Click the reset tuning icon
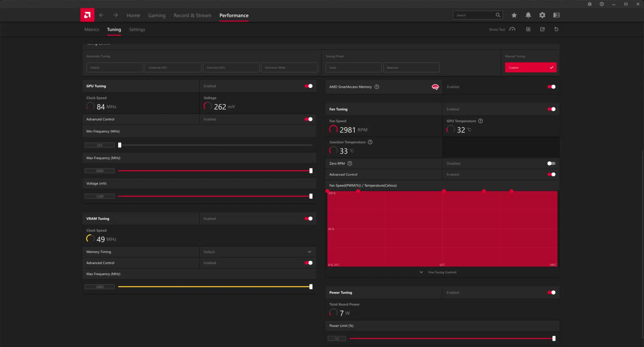Viewport: 644px width, 347px height. (556, 29)
